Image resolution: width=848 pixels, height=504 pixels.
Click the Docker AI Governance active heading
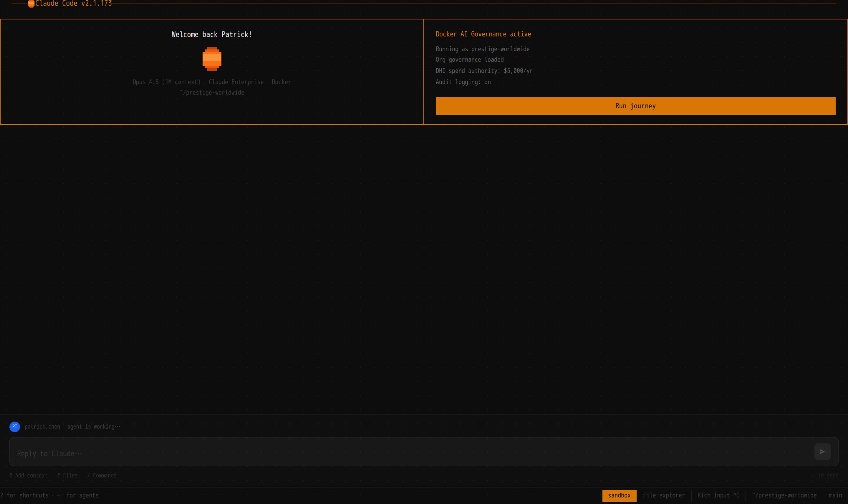coord(483,34)
